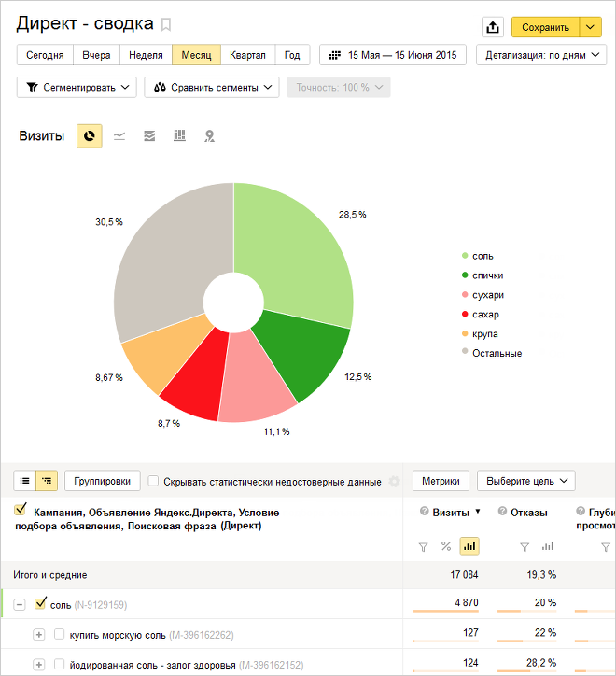
Task: Click the help icon beside Глубина просмотра
Action: point(581,512)
